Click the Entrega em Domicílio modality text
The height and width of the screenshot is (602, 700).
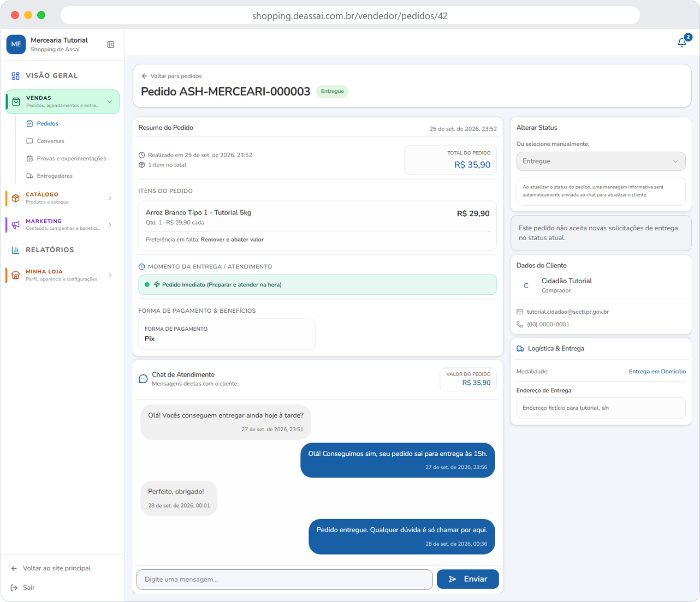tap(657, 372)
